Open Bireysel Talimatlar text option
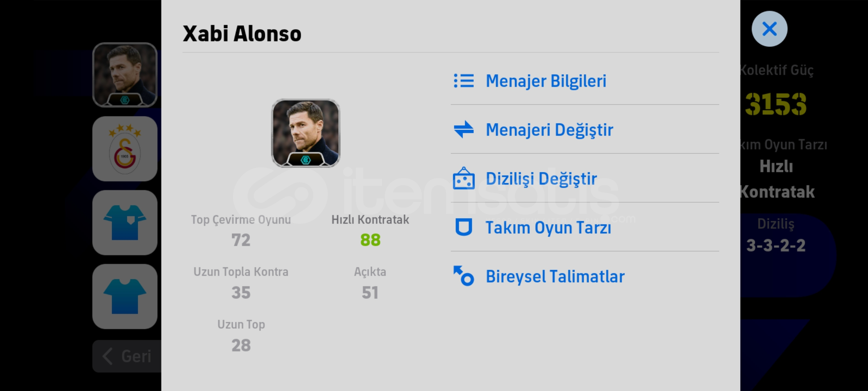Viewport: 868px width, 391px height. point(555,276)
